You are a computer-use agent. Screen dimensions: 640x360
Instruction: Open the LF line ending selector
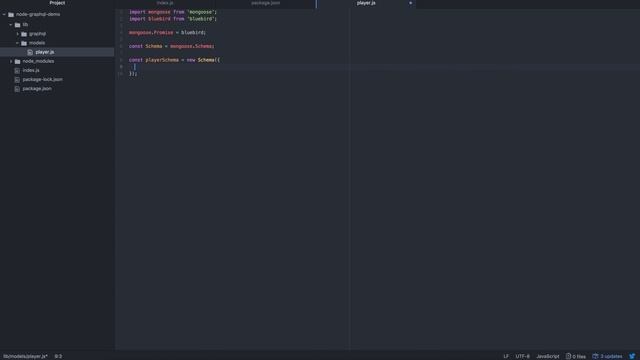point(506,356)
